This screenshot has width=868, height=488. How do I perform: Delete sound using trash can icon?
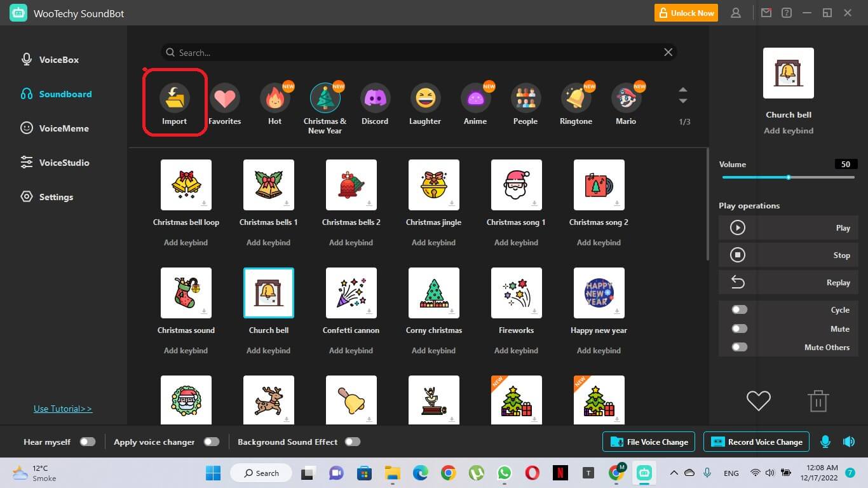[x=818, y=402]
